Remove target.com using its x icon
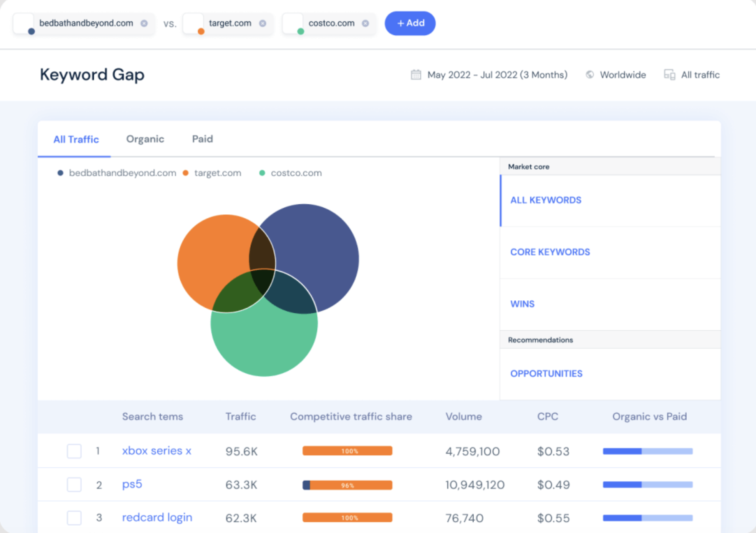This screenshot has height=533, width=756. [262, 23]
